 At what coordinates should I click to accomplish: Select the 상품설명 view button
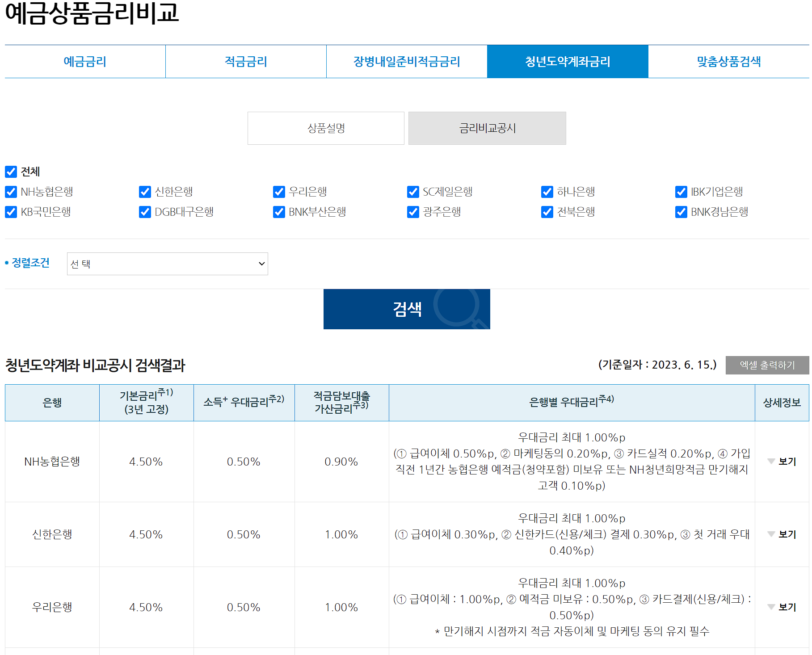tap(325, 128)
